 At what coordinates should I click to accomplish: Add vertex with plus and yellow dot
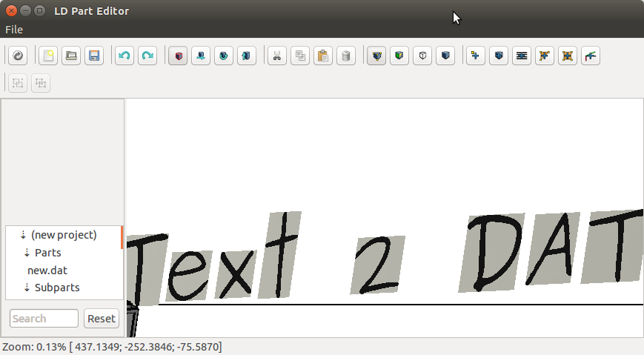click(x=476, y=56)
